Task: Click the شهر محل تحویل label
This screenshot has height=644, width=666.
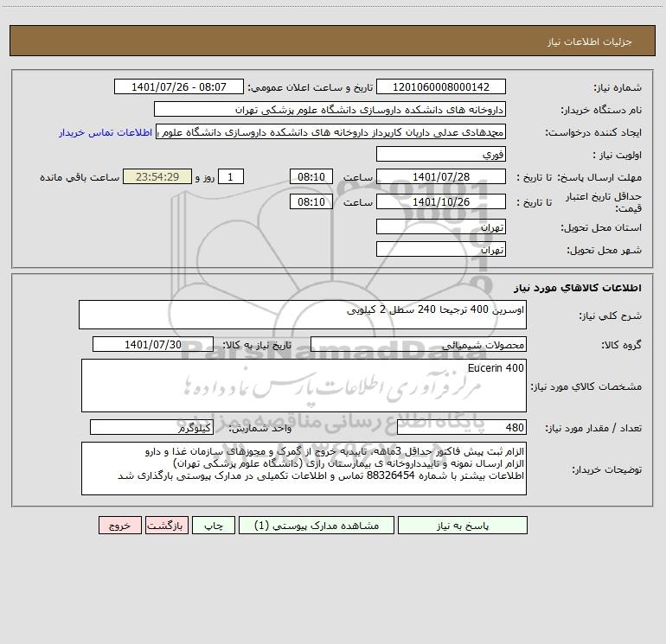Action: (605, 250)
